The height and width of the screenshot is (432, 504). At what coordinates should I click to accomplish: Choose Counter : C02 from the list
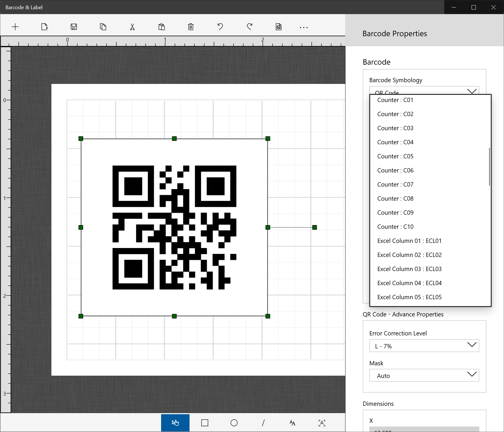coord(430,114)
